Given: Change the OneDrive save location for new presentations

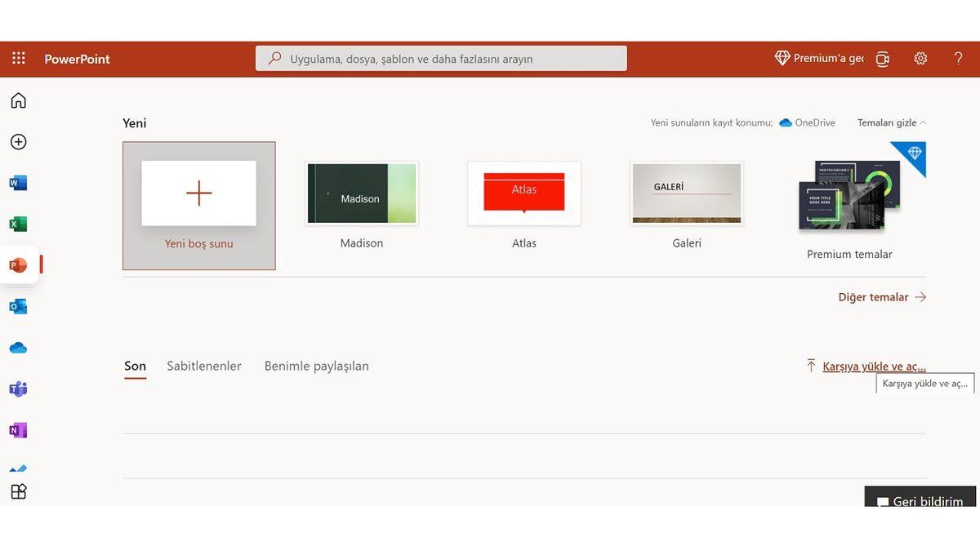Looking at the screenshot, I should pos(809,122).
